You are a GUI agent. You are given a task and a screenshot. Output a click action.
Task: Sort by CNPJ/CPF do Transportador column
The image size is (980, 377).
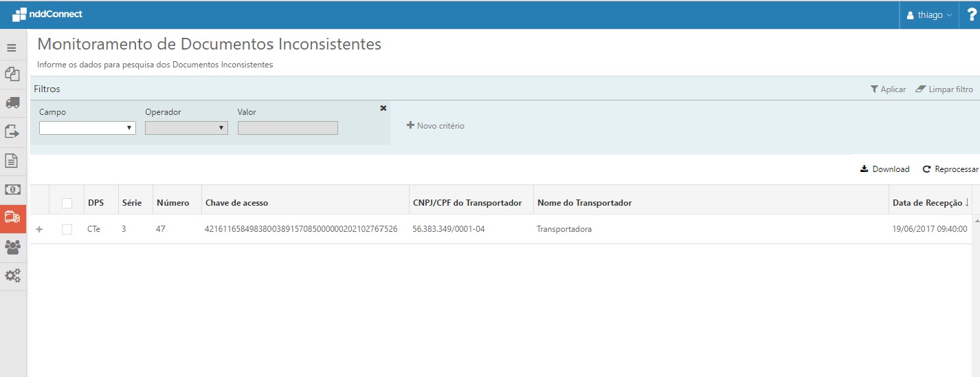467,203
